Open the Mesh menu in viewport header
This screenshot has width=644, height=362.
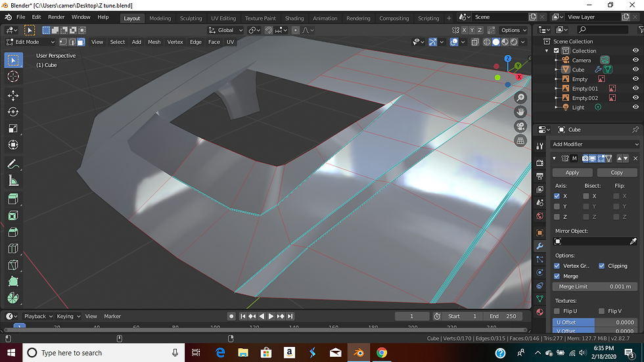(154, 42)
